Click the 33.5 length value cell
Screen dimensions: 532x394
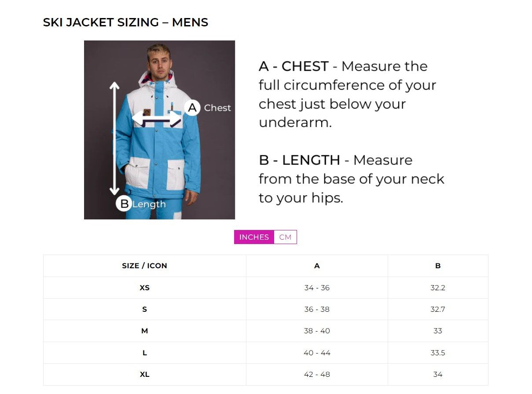tap(438, 353)
